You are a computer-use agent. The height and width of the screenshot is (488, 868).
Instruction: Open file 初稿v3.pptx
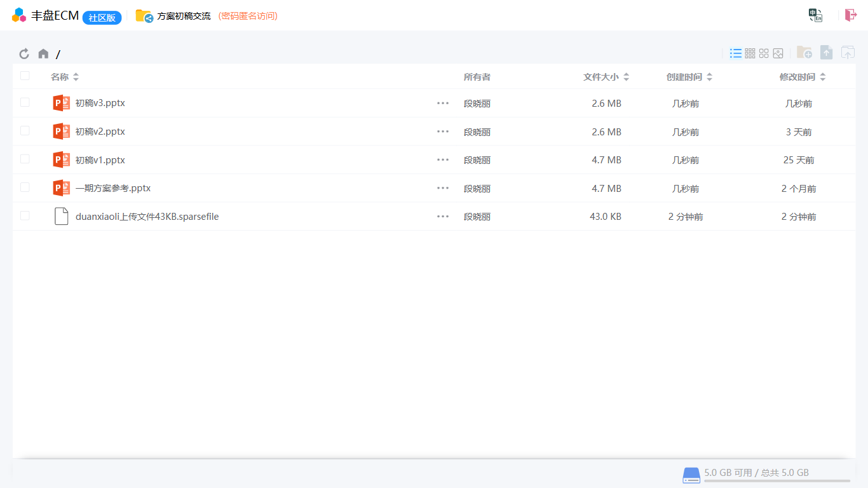click(100, 103)
